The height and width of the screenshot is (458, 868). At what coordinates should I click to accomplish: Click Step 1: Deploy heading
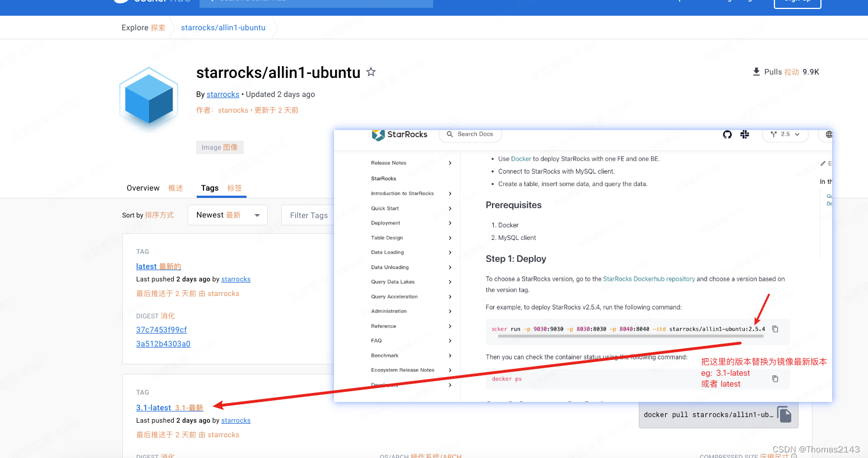516,259
